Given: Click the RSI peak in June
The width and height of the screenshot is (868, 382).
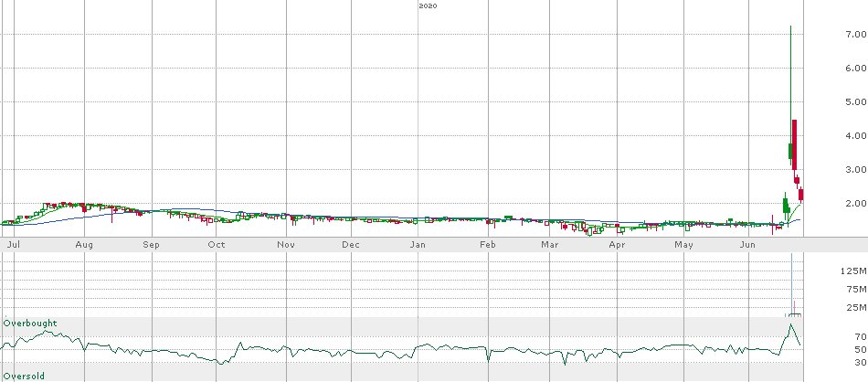Looking at the screenshot, I should 790,324.
